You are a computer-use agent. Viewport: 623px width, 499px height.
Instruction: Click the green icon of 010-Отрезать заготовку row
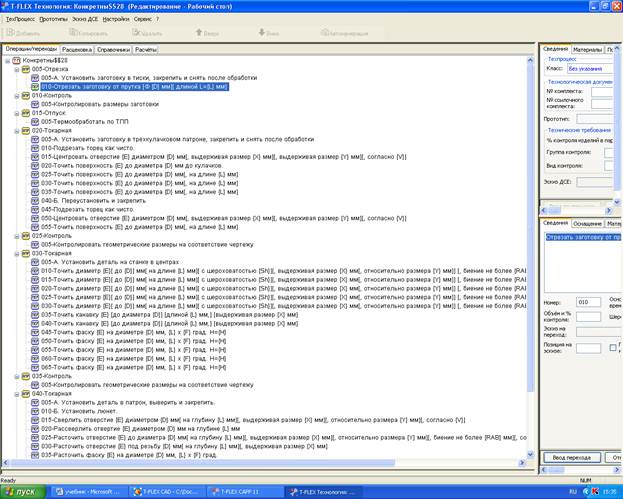35,87
